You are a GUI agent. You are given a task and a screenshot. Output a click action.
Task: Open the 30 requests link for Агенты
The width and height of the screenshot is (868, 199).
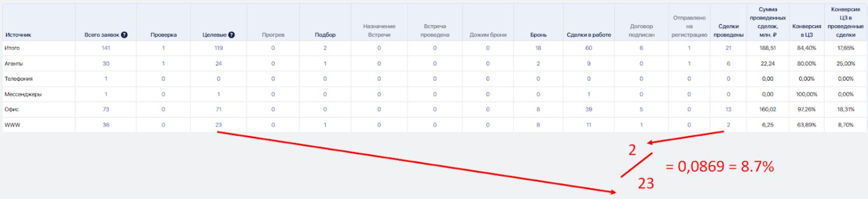pyautogui.click(x=106, y=64)
